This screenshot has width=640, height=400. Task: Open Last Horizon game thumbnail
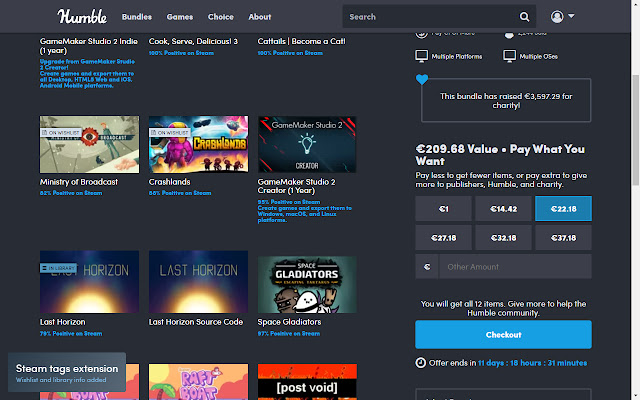(x=89, y=282)
